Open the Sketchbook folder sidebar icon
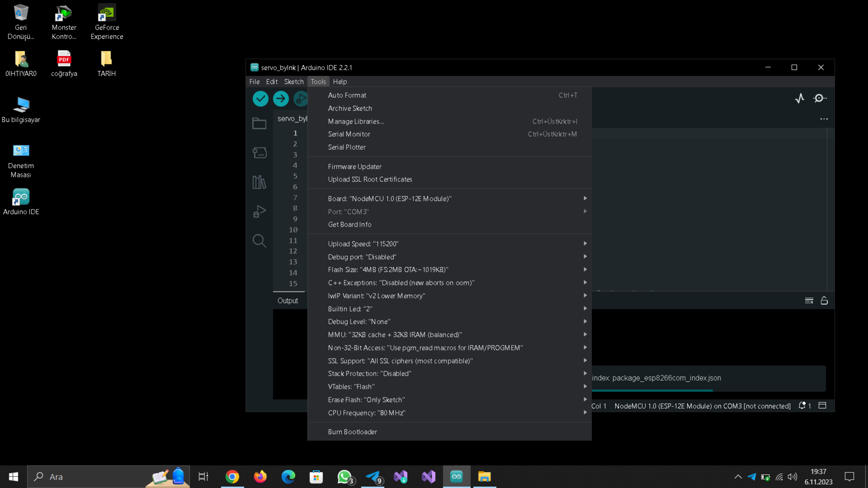Viewport: 868px width, 488px height. pos(259,124)
